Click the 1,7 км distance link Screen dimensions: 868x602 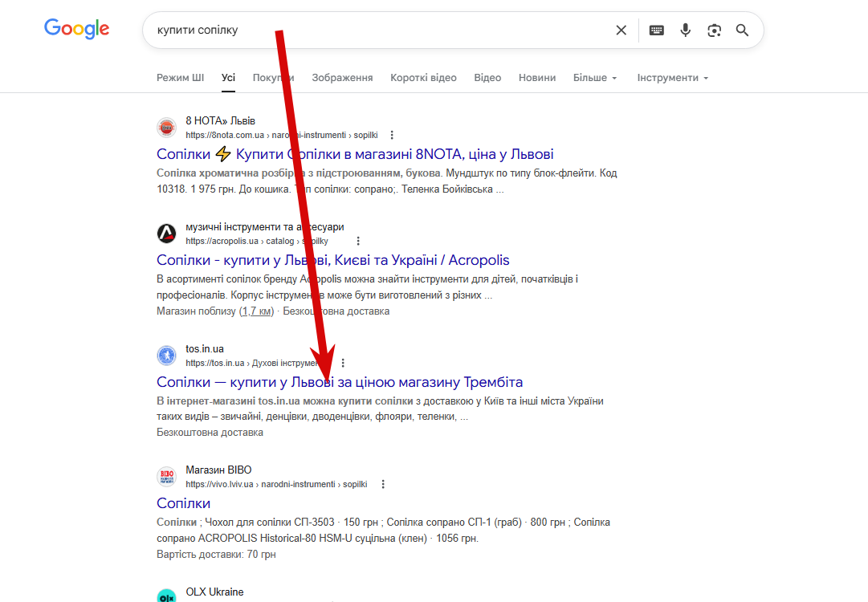pos(258,311)
